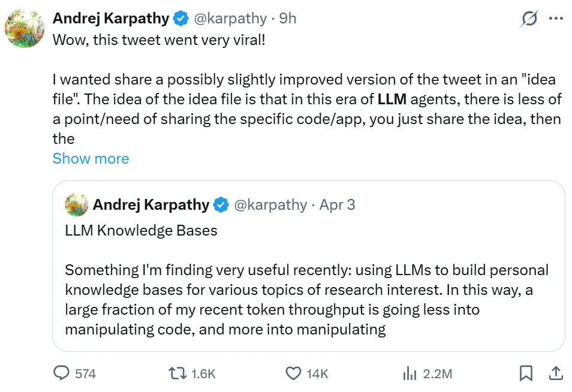
Task: Toggle like on the tweet with the heart
Action: pos(293,373)
